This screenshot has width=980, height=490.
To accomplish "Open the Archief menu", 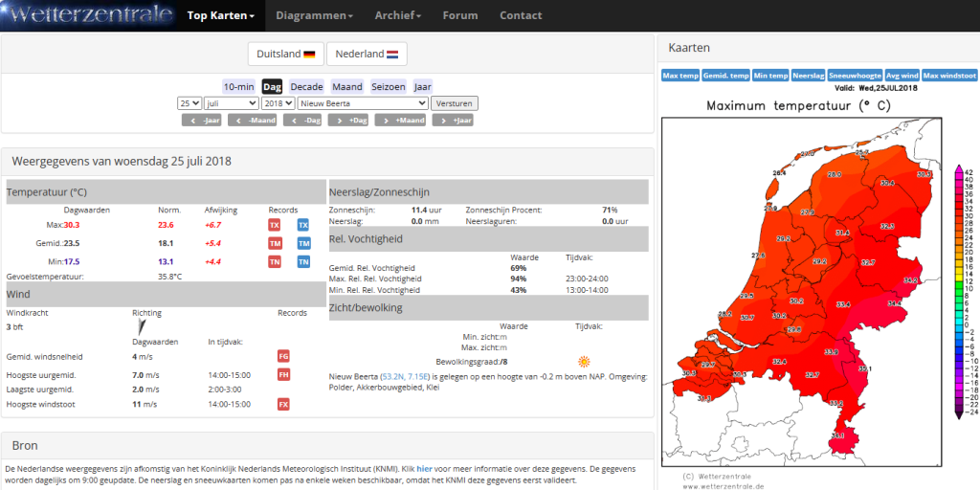I will [x=397, y=15].
